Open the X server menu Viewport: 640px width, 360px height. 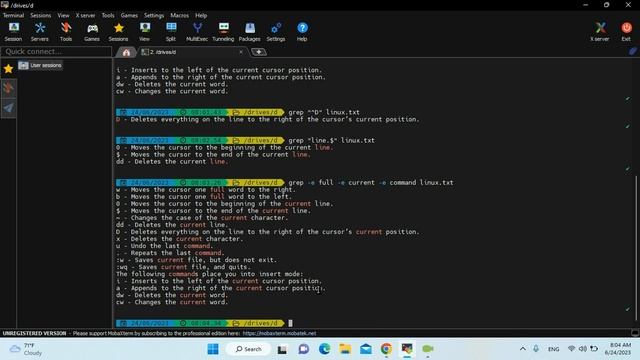[x=85, y=16]
